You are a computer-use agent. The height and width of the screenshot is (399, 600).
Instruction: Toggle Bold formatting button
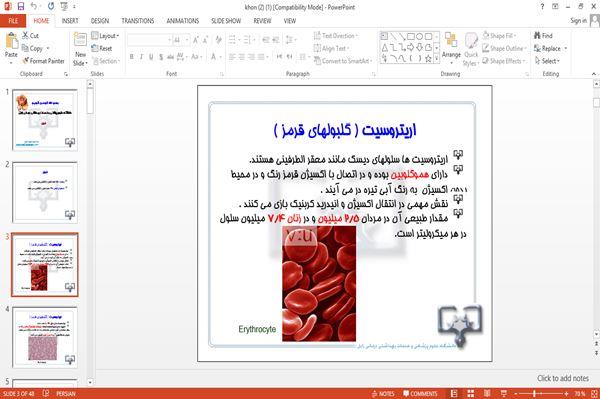click(132, 57)
